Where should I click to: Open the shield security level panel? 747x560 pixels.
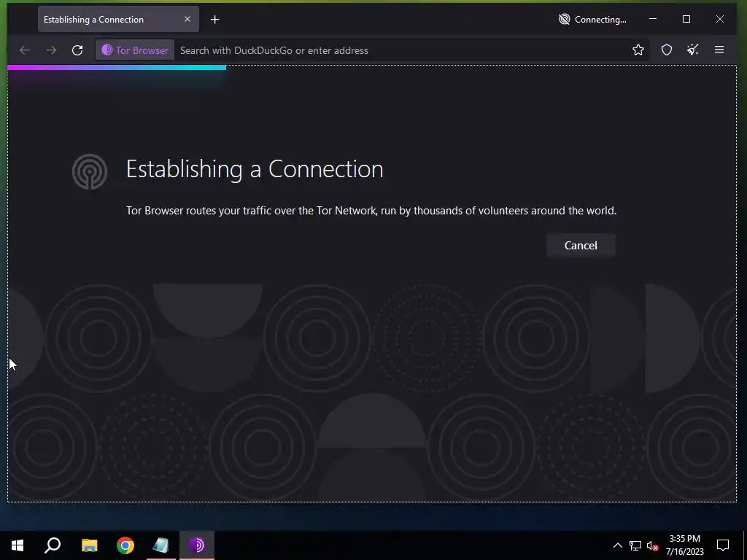tap(667, 50)
